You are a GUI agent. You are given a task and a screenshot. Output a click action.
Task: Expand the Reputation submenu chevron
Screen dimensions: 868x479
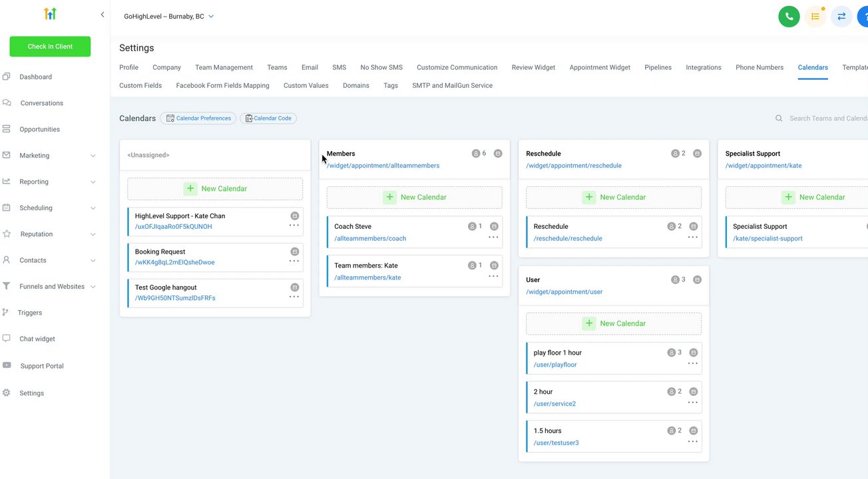(x=93, y=234)
